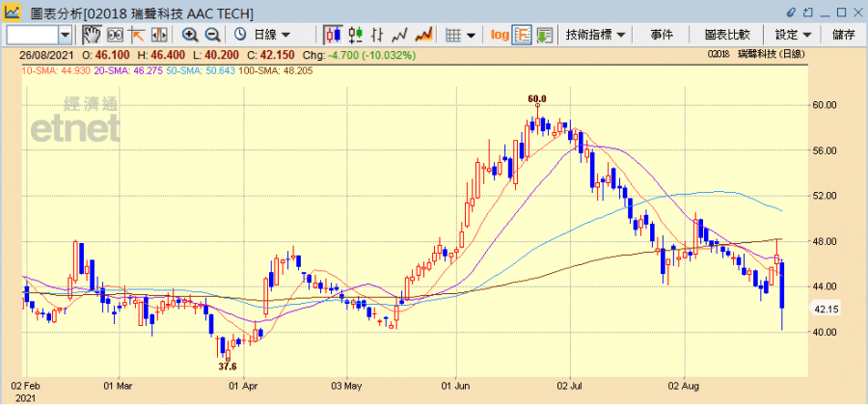Screen dimensions: 868x406
Task: Switch to area (mountain) chart type
Action: (421, 35)
